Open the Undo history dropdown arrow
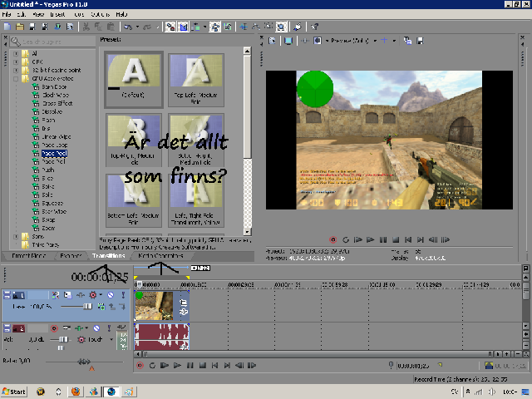Viewport: 532px width, 399px height. [137, 27]
